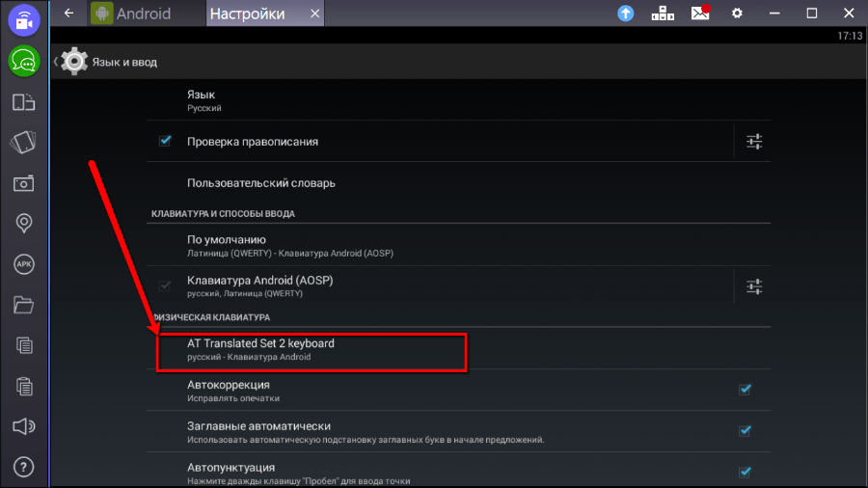The width and height of the screenshot is (868, 488).
Task: Click the Автопунктуация label
Action: pos(231,468)
